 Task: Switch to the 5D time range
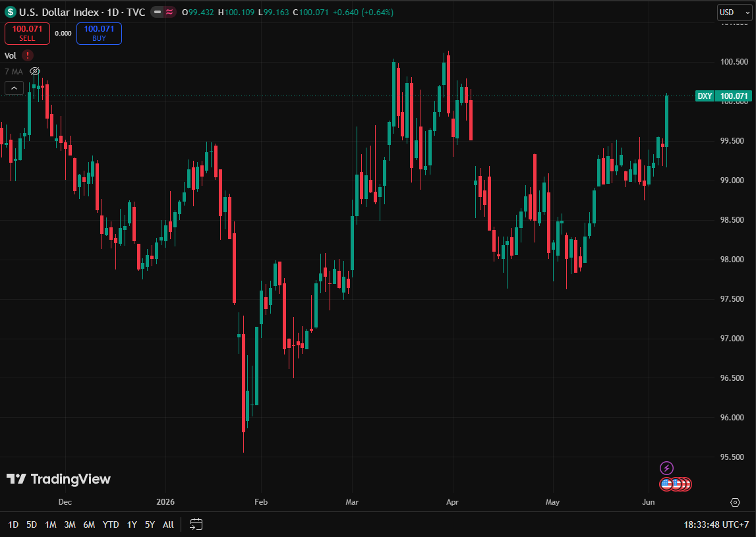click(32, 524)
